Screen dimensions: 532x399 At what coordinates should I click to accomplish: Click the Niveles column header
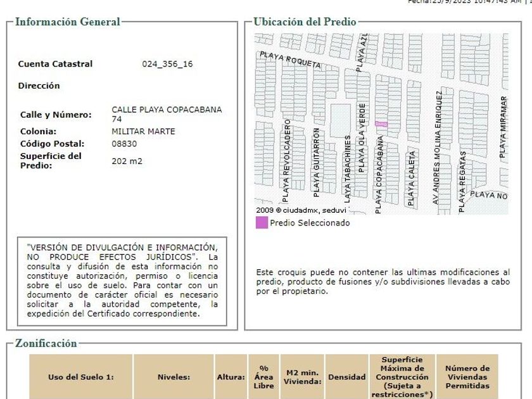[174, 377]
